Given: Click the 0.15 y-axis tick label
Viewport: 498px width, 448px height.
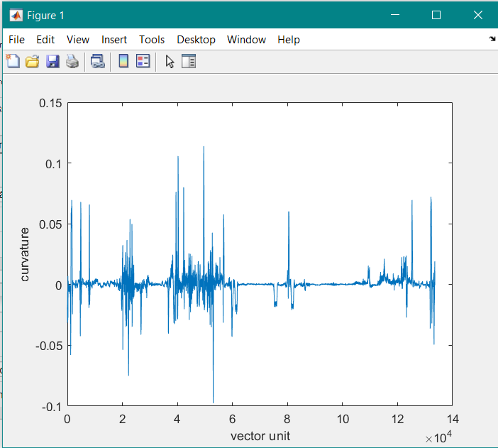Looking at the screenshot, I should click(50, 103).
